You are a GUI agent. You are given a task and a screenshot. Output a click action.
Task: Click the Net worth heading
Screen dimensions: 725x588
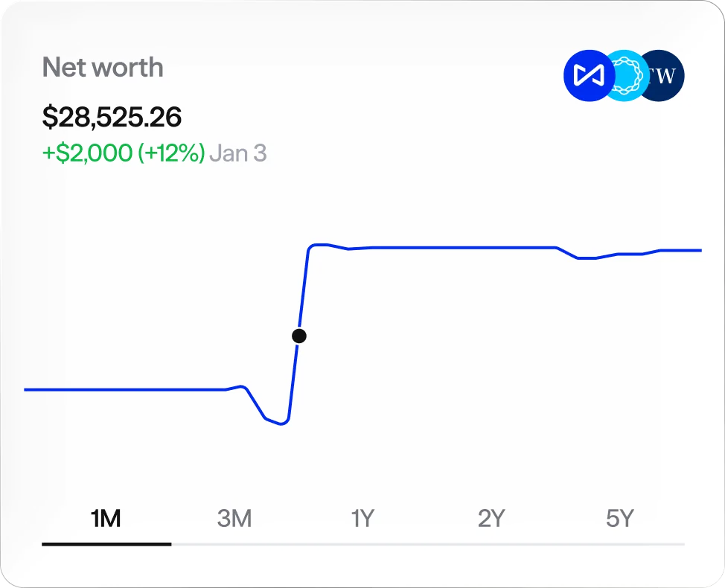(x=103, y=67)
